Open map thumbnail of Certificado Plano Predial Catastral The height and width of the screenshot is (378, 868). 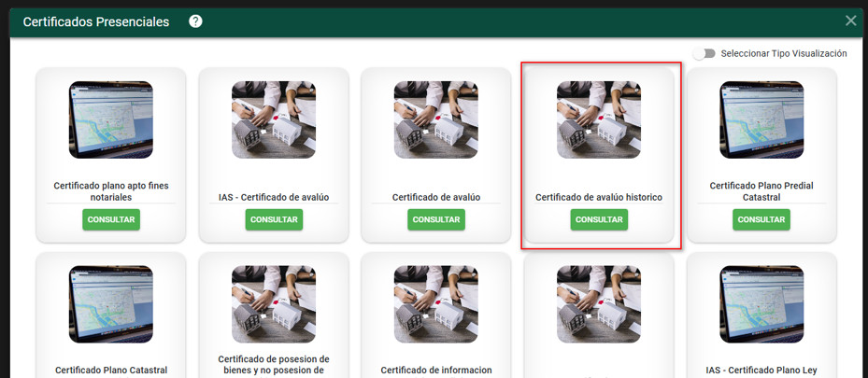tap(761, 119)
